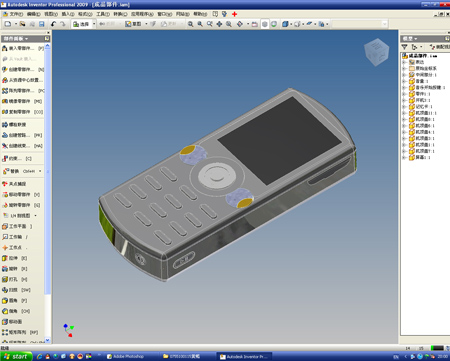Click the Save disk icon
This screenshot has width=450, height=361.
click(42, 24)
